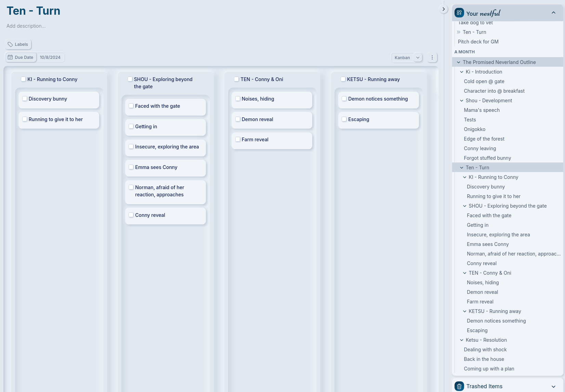Check off the Farm reveal card
565x392 pixels.
coord(238,139)
